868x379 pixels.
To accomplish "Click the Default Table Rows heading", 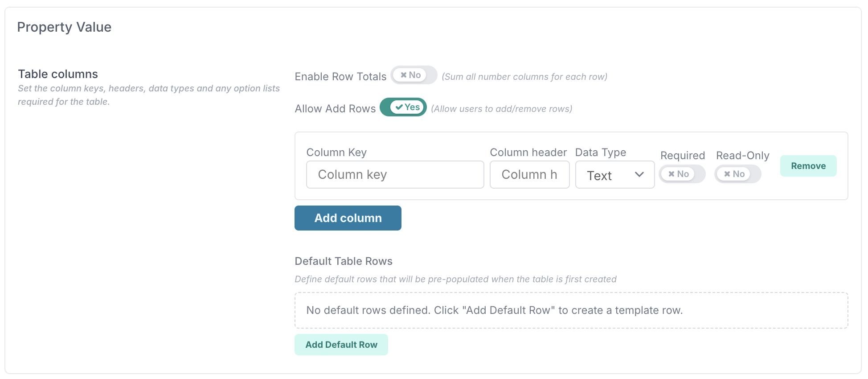I will 344,261.
